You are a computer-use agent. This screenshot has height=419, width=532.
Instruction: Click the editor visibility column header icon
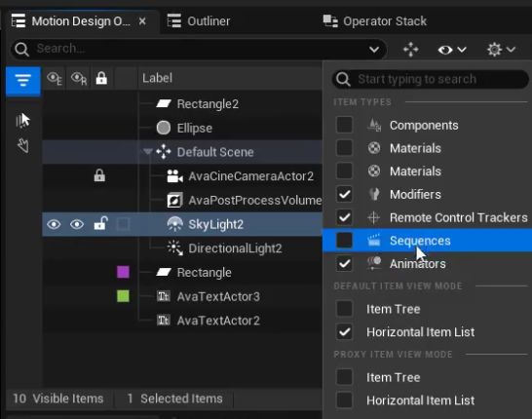(x=55, y=78)
